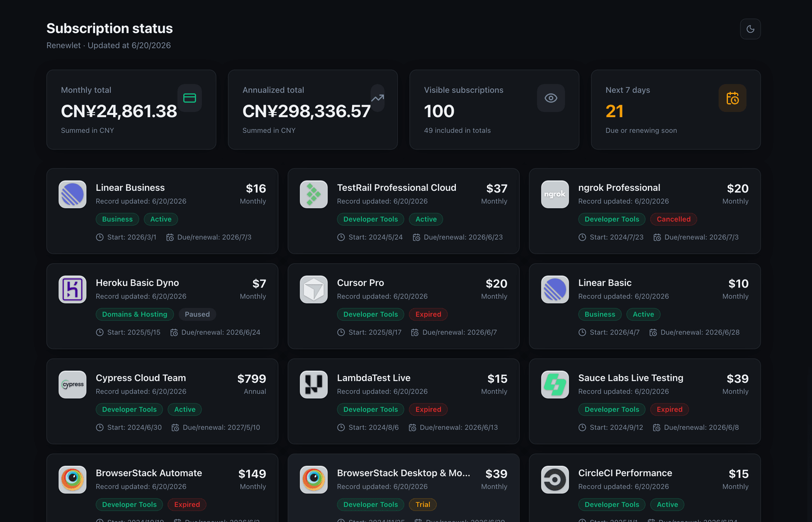Image resolution: width=812 pixels, height=522 pixels.
Task: Click the trend arrow icon on Annualized total
Action: pyautogui.click(x=378, y=98)
